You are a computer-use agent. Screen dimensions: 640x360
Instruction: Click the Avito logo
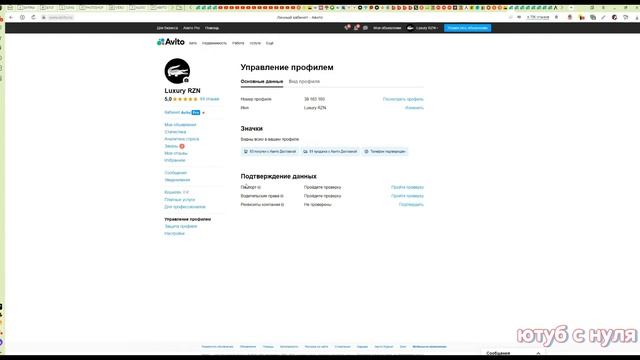click(171, 42)
